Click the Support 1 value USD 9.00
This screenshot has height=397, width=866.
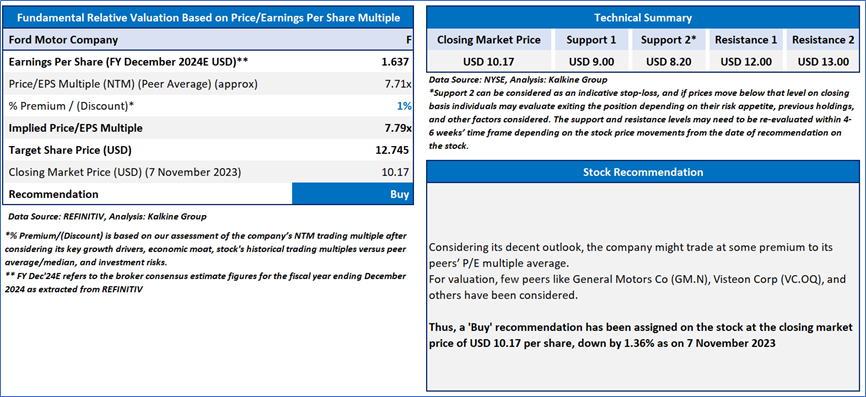pos(591,62)
